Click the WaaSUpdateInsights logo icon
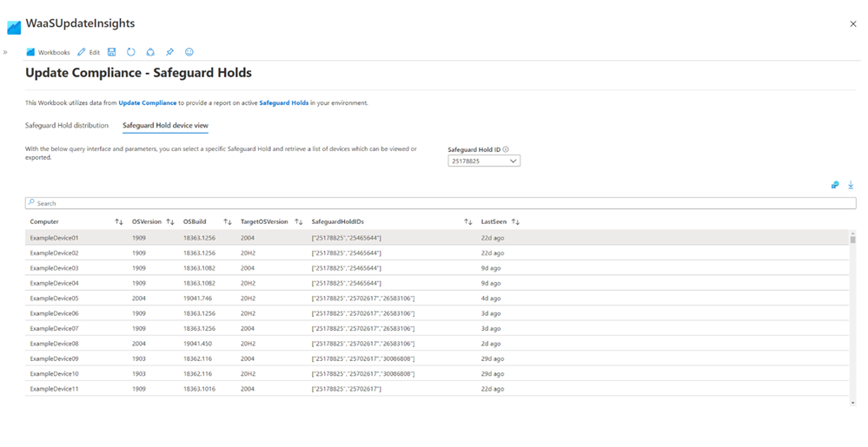Viewport: 868px width, 447px height. [x=14, y=27]
